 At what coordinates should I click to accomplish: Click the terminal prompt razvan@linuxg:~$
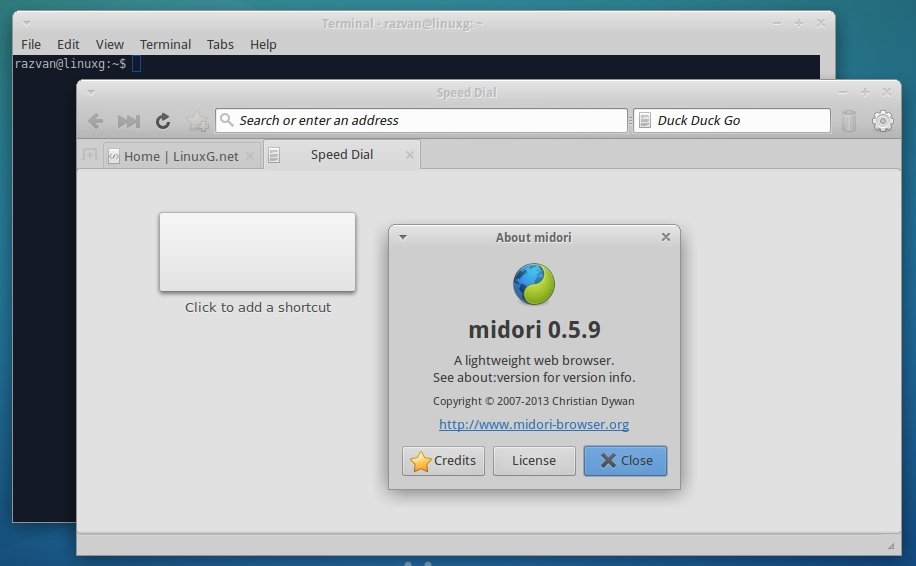[70, 64]
